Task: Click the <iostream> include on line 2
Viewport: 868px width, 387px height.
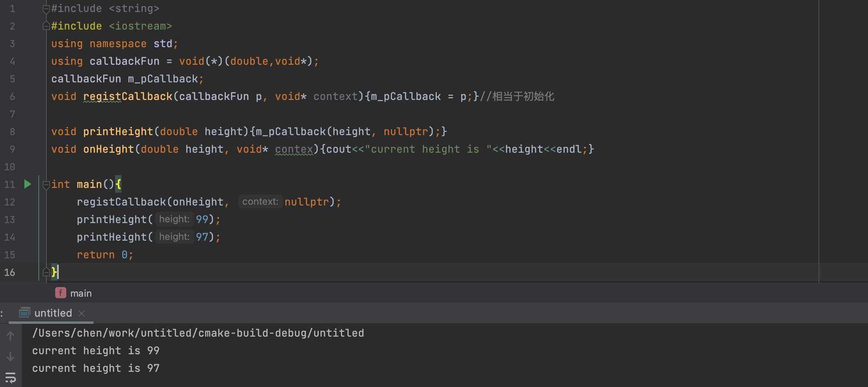Action: pyautogui.click(x=140, y=26)
